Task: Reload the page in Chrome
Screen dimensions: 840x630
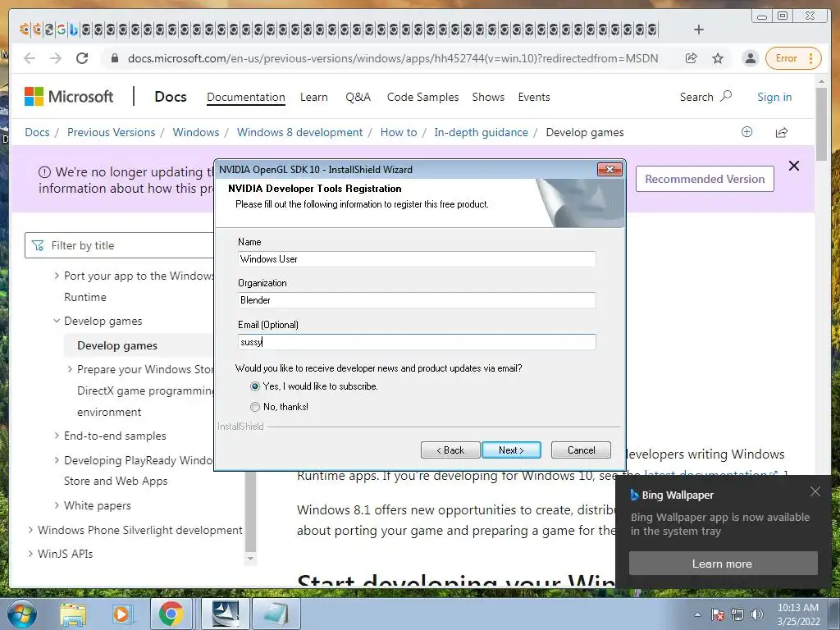Action: (82, 58)
